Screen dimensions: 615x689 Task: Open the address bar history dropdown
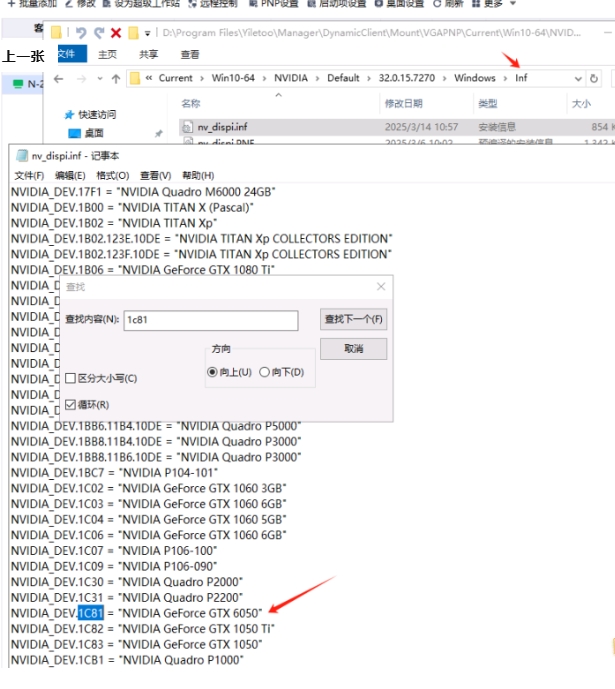point(578,79)
